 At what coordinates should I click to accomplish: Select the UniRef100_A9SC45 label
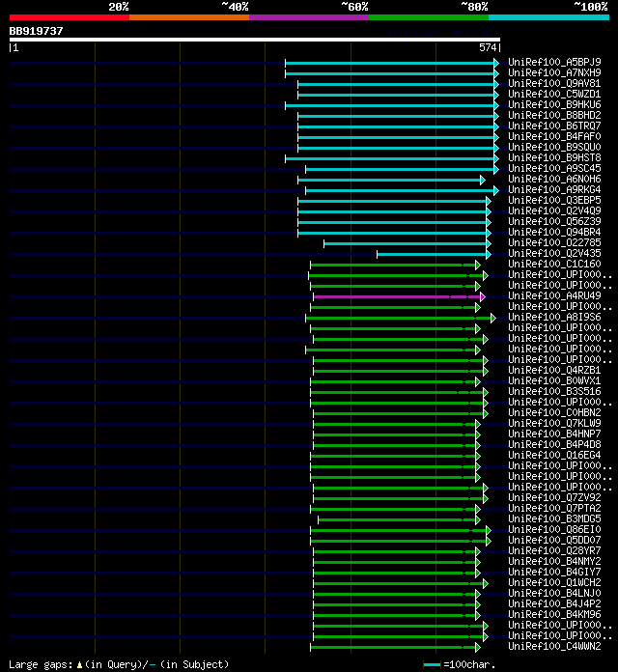[554, 168]
